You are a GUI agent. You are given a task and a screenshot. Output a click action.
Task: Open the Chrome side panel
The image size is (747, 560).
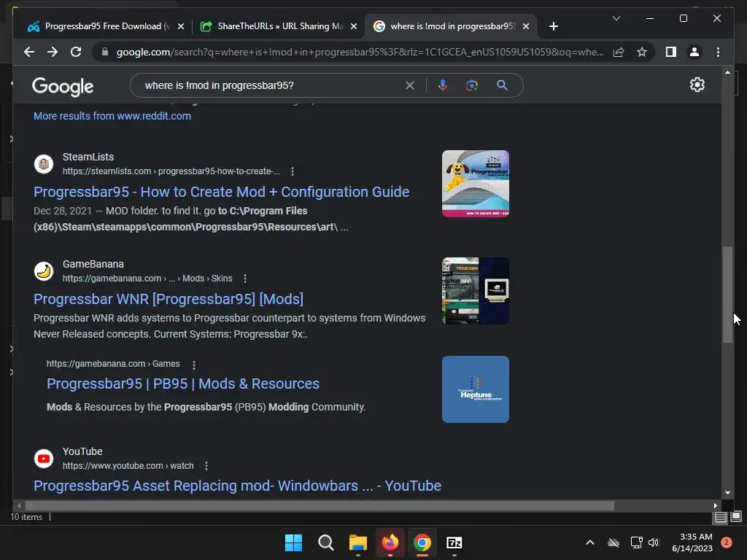pos(671,52)
